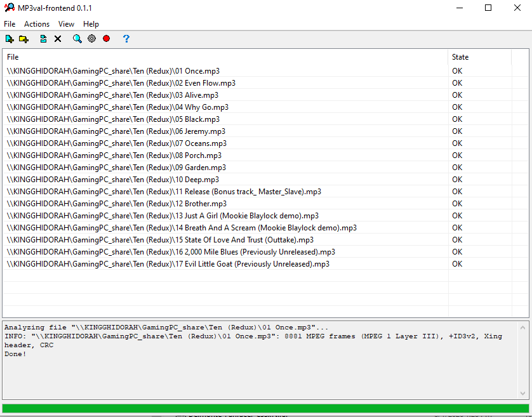
Task: Click the green progress bar
Action: point(265,408)
